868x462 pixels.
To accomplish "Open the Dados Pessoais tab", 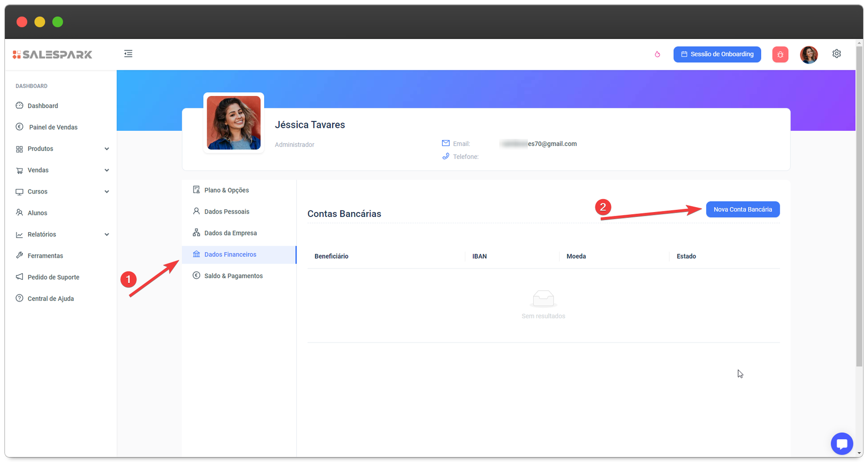I will 227,211.
